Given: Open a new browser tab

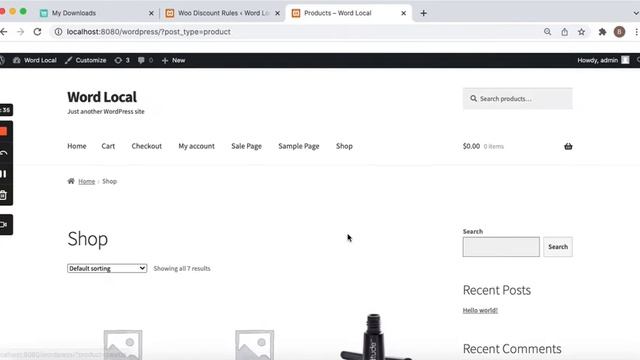Looking at the screenshot, I should [423, 13].
